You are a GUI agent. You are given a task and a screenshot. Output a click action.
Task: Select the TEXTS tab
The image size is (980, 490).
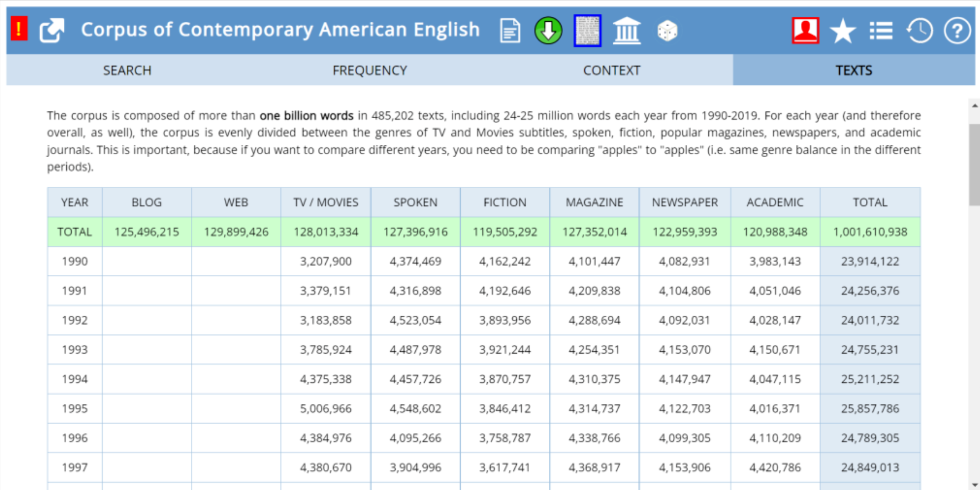click(854, 70)
